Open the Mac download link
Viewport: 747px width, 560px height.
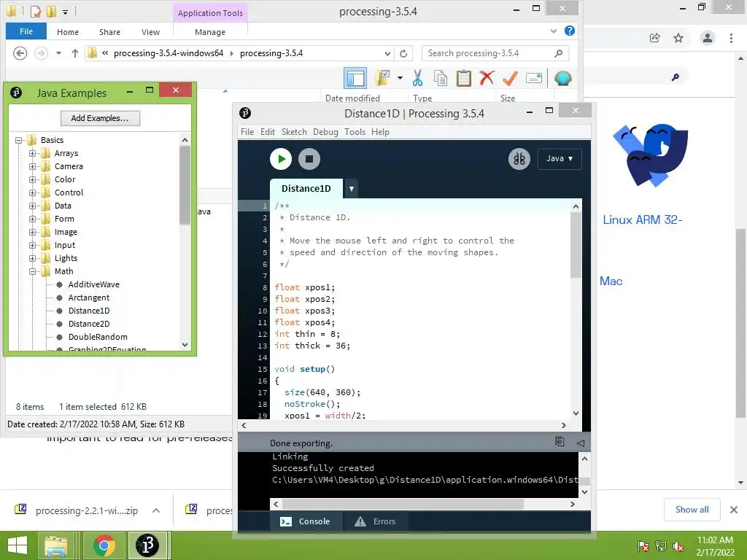pyautogui.click(x=611, y=281)
